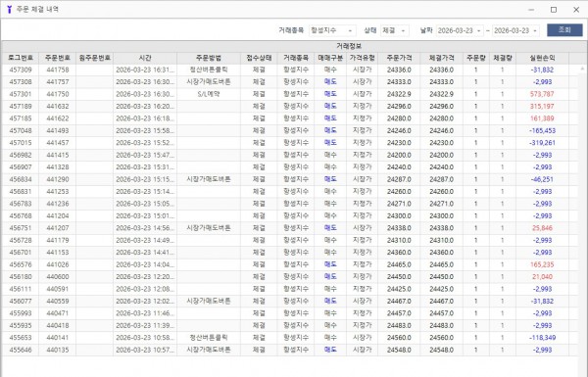The width and height of the screenshot is (588, 377).
Task: Open the 거래종목 항셍지수 dropdown
Action: (332, 30)
